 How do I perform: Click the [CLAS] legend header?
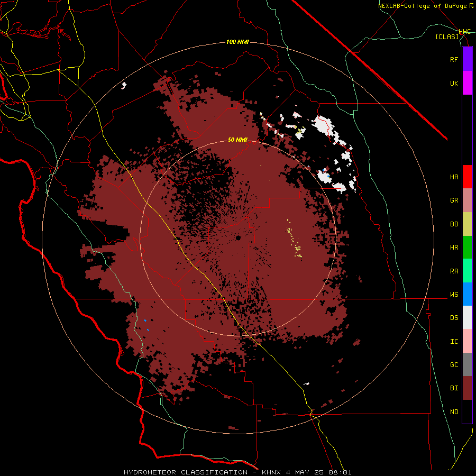point(447,37)
